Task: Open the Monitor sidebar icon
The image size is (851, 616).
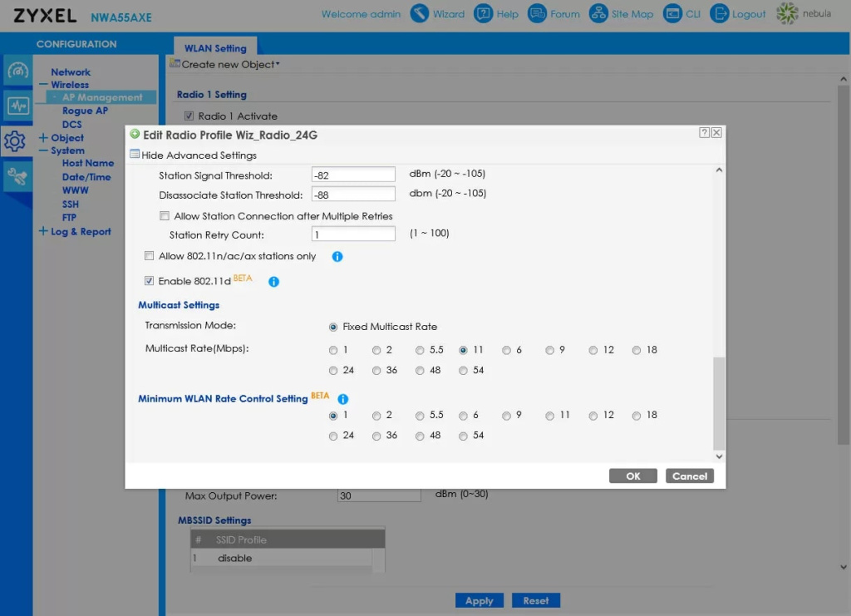Action: coord(17,106)
